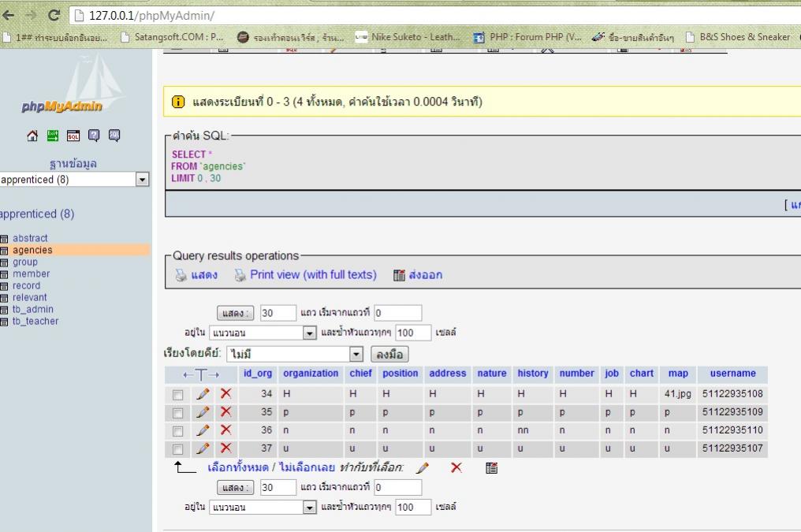The width and height of the screenshot is (801, 532).
Task: Open the member table in sidebar
Action: (31, 274)
